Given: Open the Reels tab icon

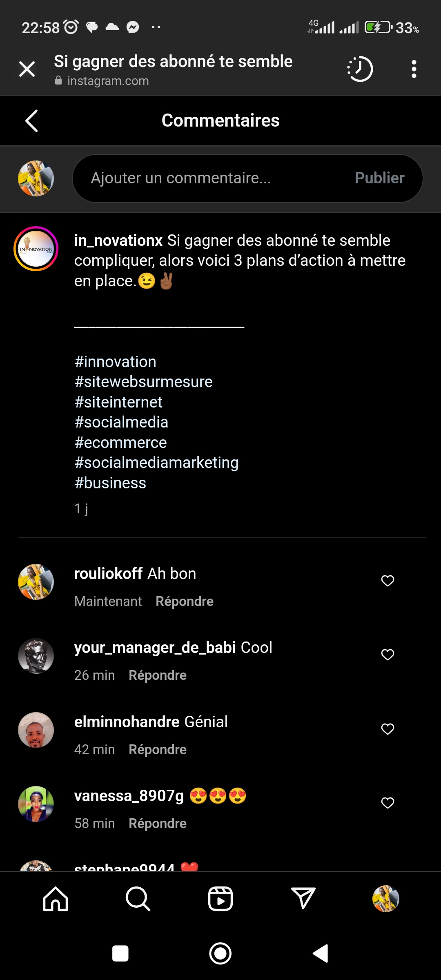Looking at the screenshot, I should tap(220, 899).
